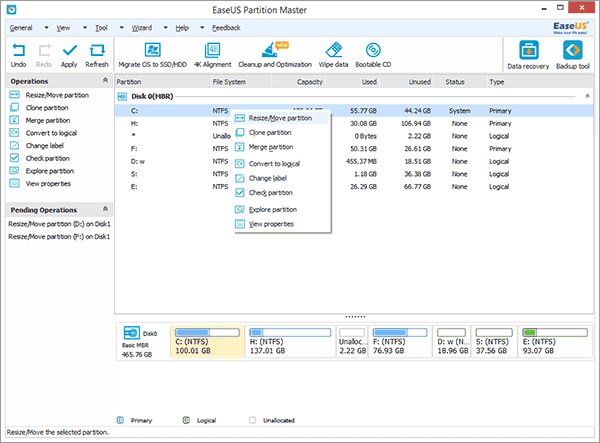Click the Disk0 Basic MBR drive icon

click(132, 333)
